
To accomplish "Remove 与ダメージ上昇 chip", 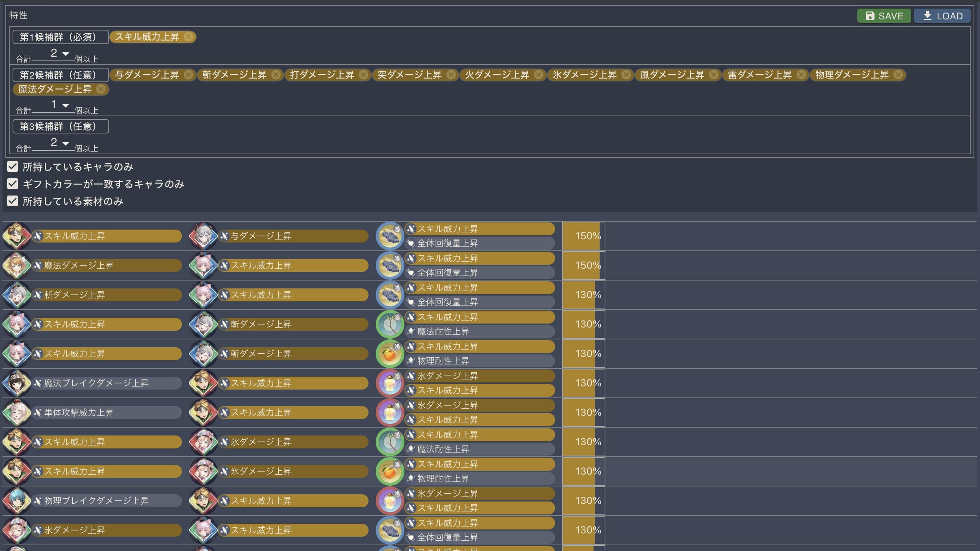I will [188, 75].
